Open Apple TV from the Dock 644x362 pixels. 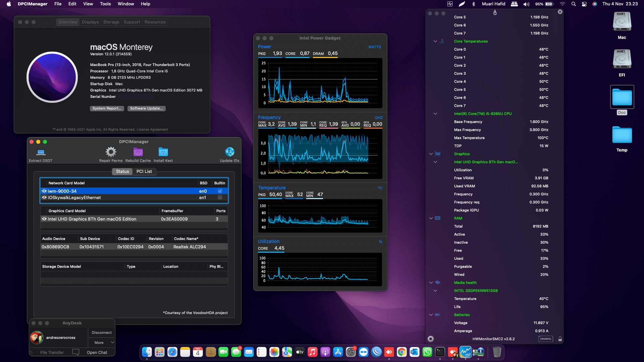[x=300, y=352]
